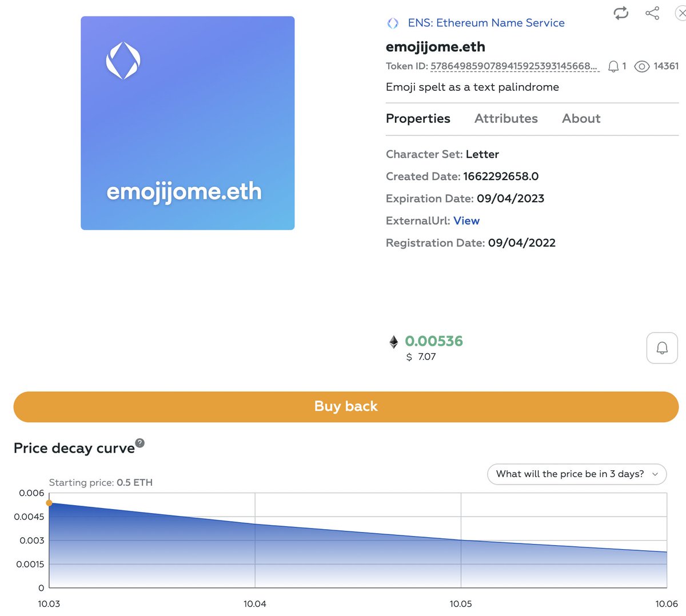The image size is (686, 616).
Task: Click the orange starting point on the chart
Action: (x=49, y=503)
